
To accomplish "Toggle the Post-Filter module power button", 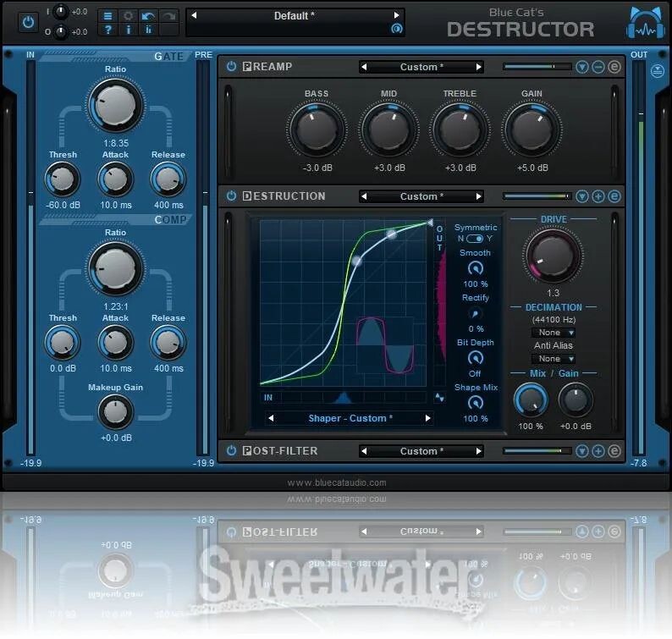I will (231, 451).
